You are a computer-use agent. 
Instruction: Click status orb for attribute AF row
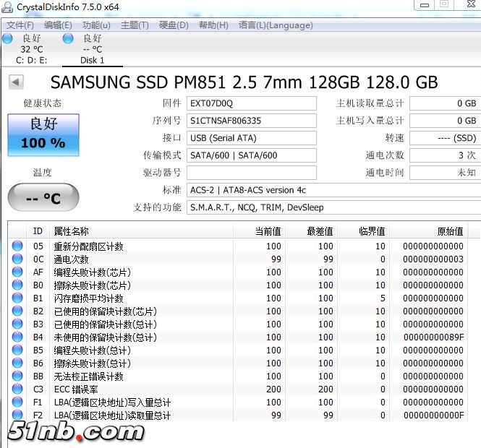[x=17, y=272]
